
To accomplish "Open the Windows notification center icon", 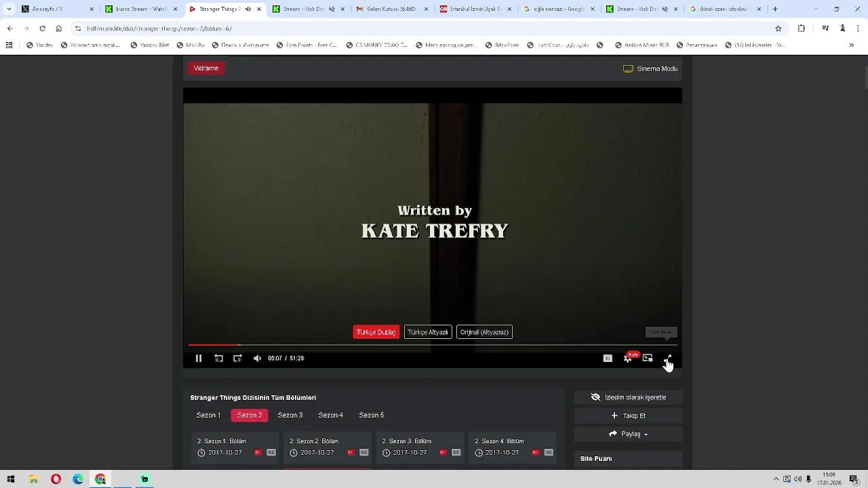I will 856,479.
